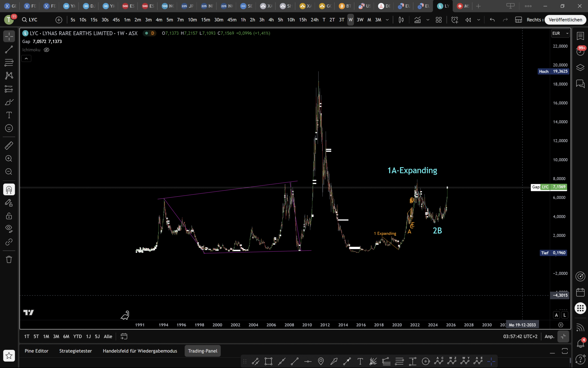Click the LYC symbol search field
This screenshot has width=588, height=368.
tap(33, 20)
